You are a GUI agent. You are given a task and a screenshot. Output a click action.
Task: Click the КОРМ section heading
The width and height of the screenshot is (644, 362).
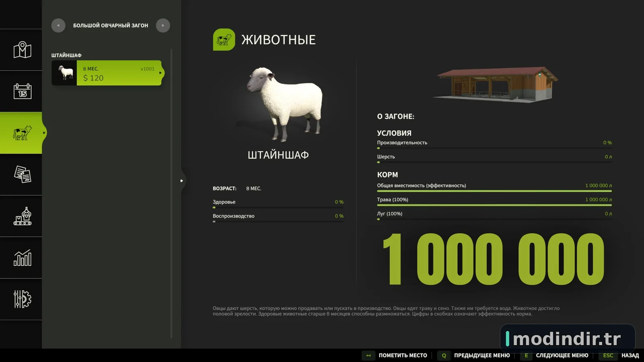point(388,175)
